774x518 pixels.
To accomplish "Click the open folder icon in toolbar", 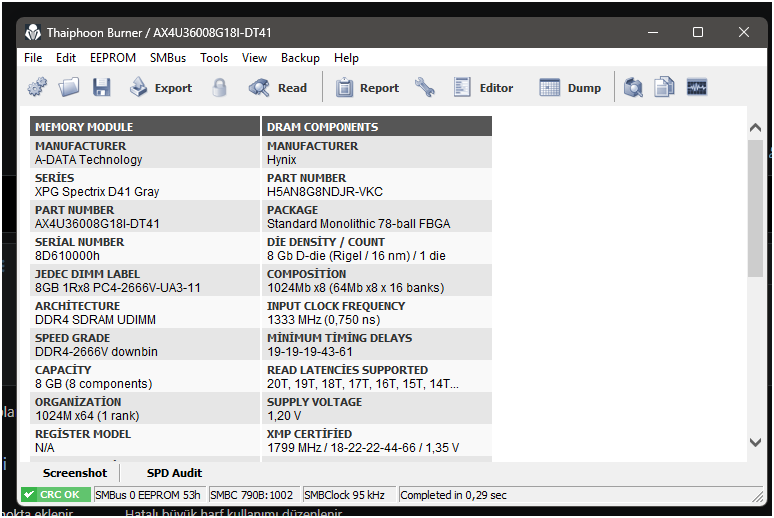I will 69,87.
